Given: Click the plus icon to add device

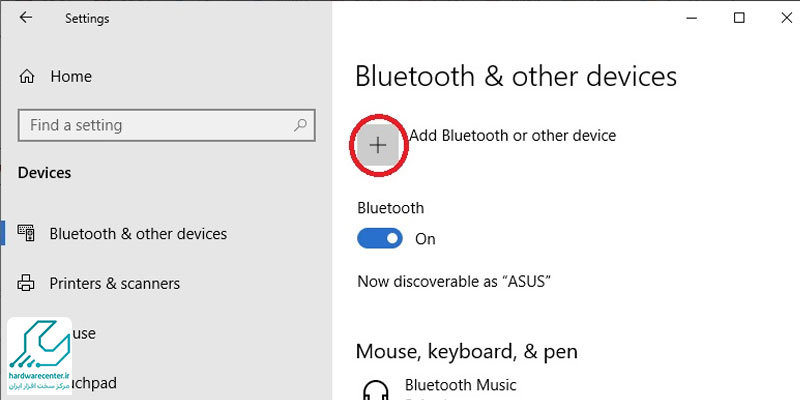Looking at the screenshot, I should click(x=378, y=146).
